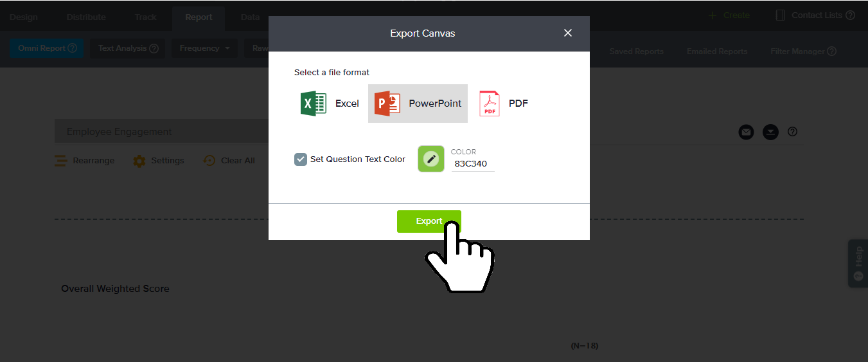Viewport: 868px width, 362px height.
Task: Pick the PDF file format icon
Action: 490,104
